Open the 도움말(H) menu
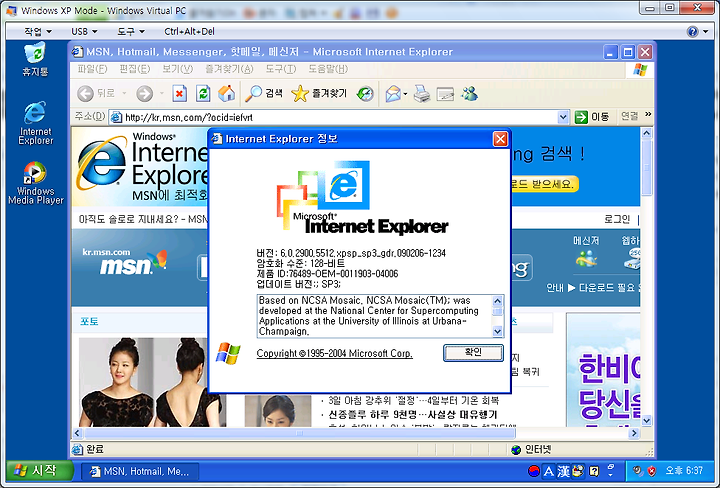This screenshot has width=720, height=488. [x=328, y=69]
